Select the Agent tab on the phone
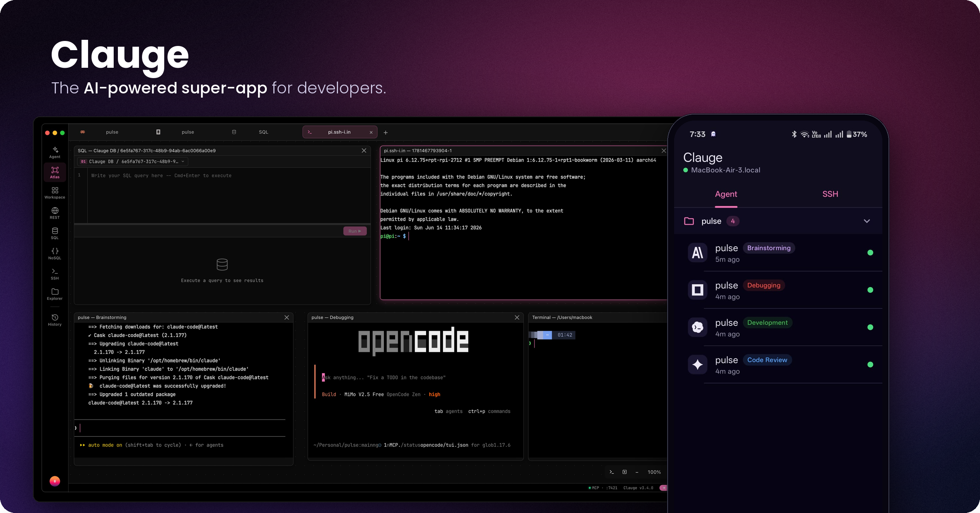Image resolution: width=980 pixels, height=513 pixels. click(726, 194)
